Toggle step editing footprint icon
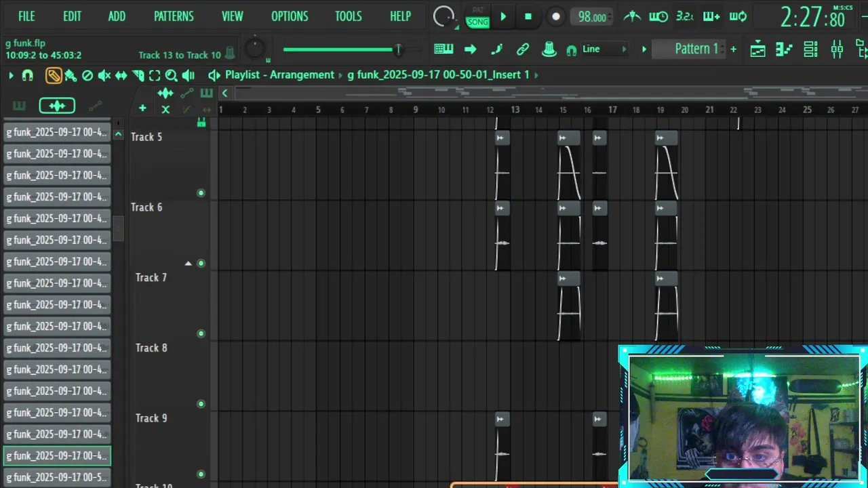The height and width of the screenshot is (488, 868). 496,49
